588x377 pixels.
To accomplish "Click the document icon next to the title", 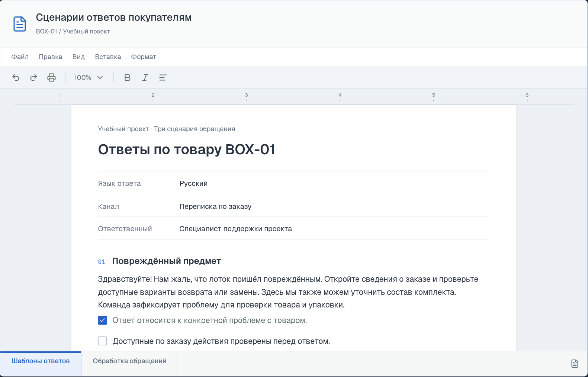I will pyautogui.click(x=20, y=24).
